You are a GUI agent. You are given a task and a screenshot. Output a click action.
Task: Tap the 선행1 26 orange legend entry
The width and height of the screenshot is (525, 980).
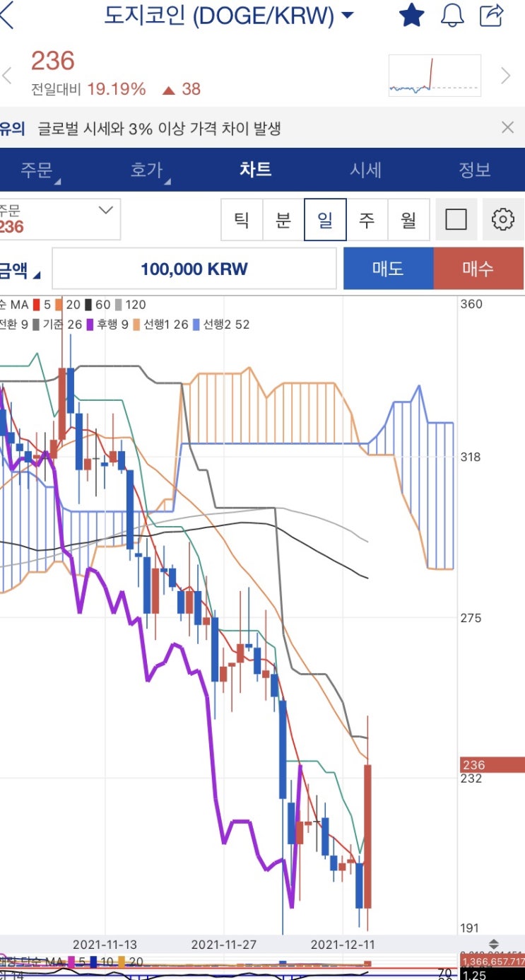pyautogui.click(x=160, y=325)
